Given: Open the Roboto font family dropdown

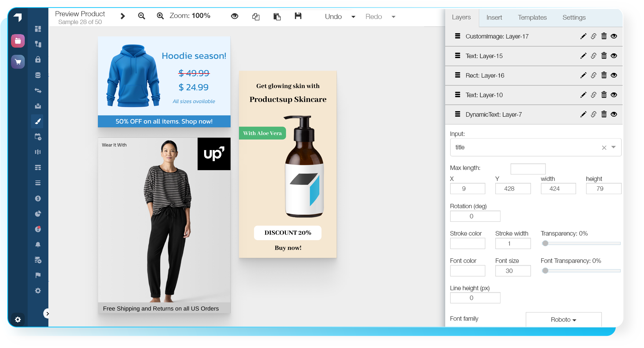Looking at the screenshot, I should tap(563, 319).
